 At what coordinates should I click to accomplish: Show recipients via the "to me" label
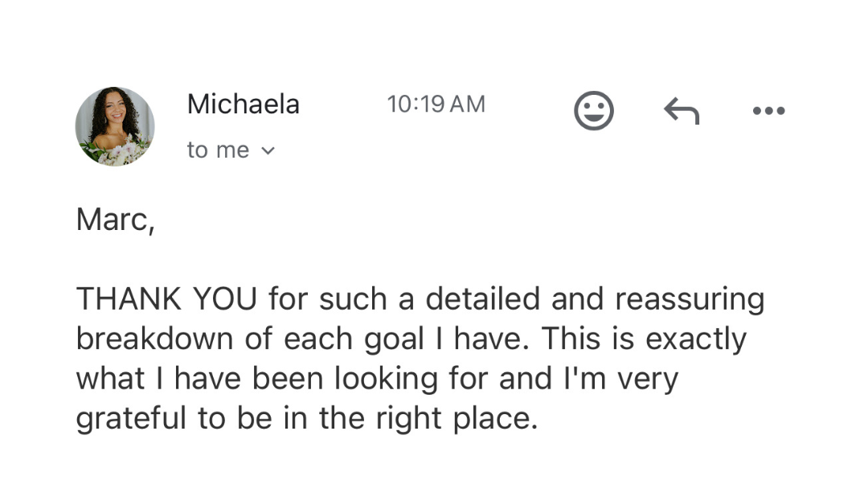(x=218, y=150)
